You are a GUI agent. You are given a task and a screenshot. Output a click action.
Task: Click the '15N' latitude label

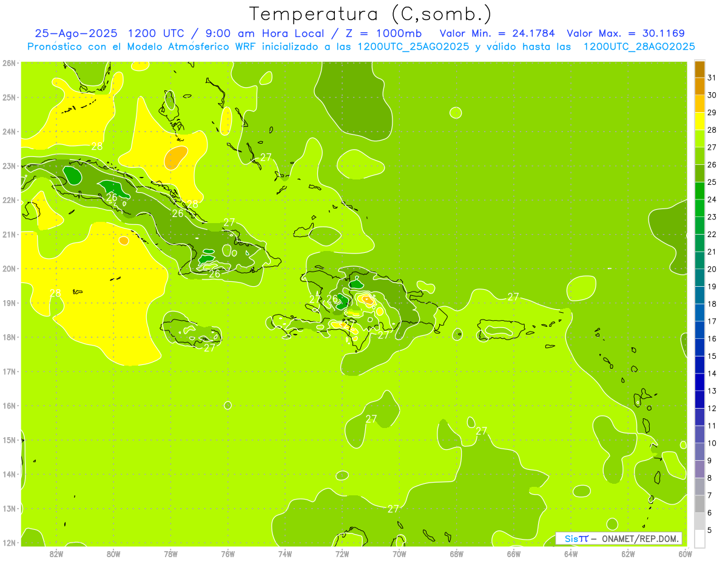(9, 440)
